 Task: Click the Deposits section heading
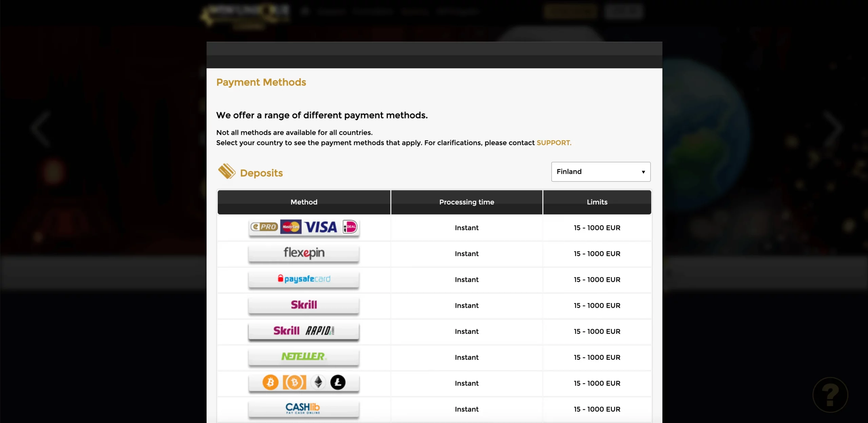(261, 173)
